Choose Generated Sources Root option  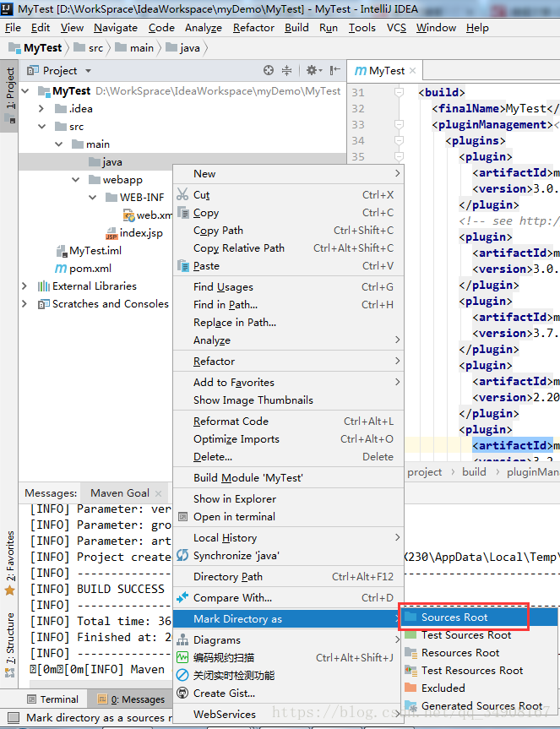click(x=479, y=705)
